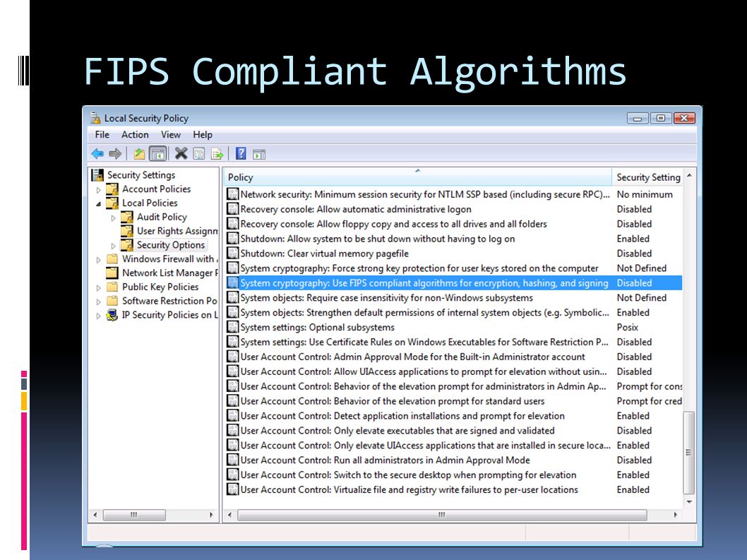Click the policy icon beside FIPS compliant algorithms row
Image resolution: width=747 pixels, height=560 pixels.
[x=232, y=282]
